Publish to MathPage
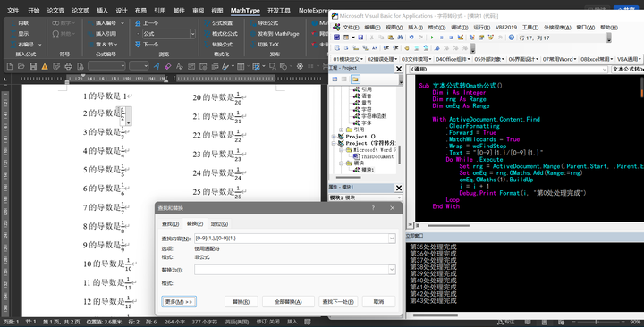 275,34
